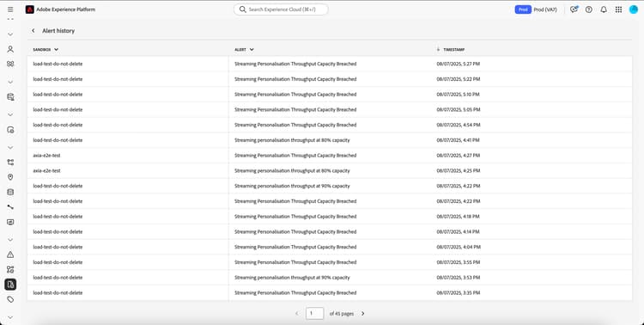Click axia-e2e-test sandbox at 4:25 PM
This screenshot has height=325, width=644.
(47, 170)
